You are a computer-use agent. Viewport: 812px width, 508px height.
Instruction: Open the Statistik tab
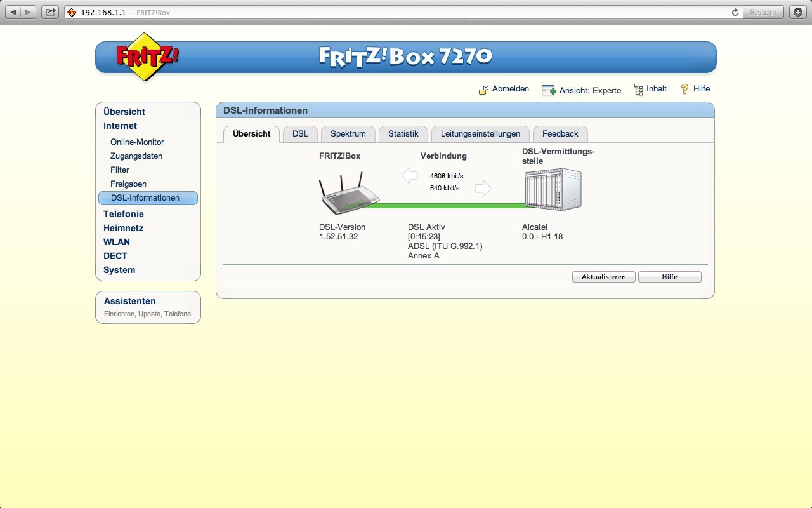click(x=403, y=134)
